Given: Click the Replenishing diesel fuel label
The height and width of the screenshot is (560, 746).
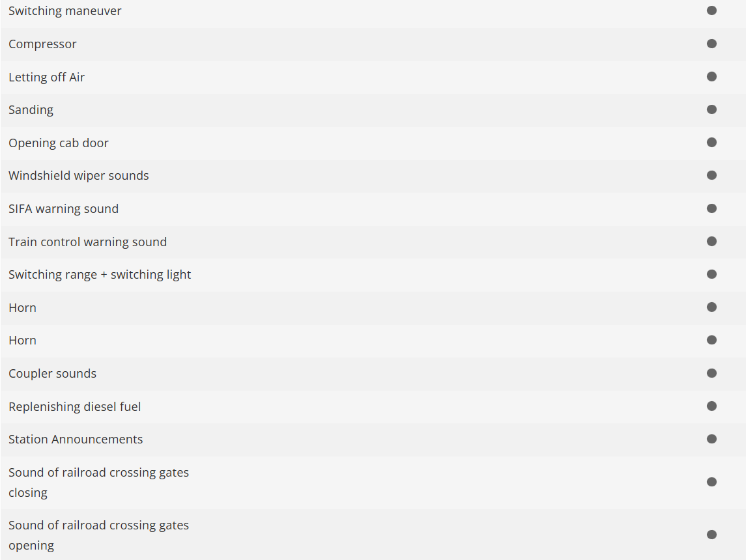Looking at the screenshot, I should click(x=74, y=406).
